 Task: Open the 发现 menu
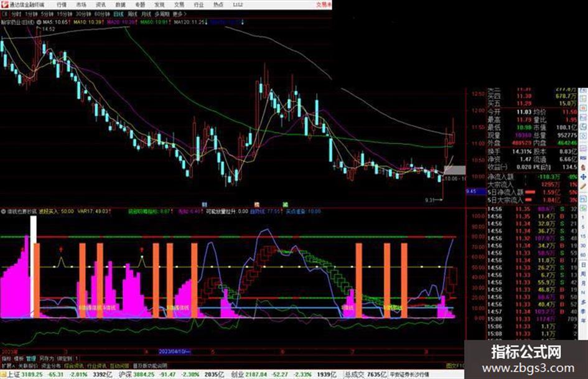(159, 5)
